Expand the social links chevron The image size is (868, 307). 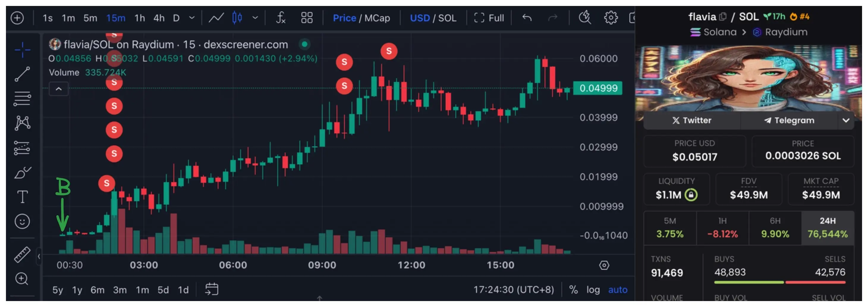coord(846,120)
